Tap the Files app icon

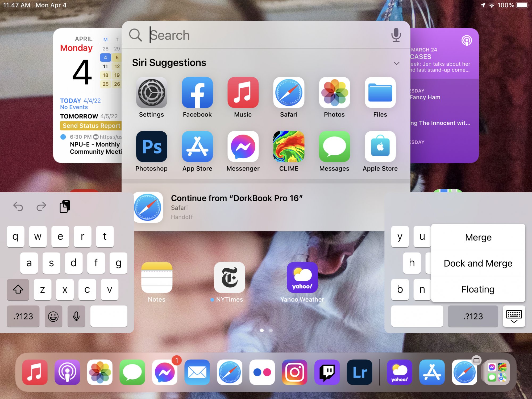[380, 93]
